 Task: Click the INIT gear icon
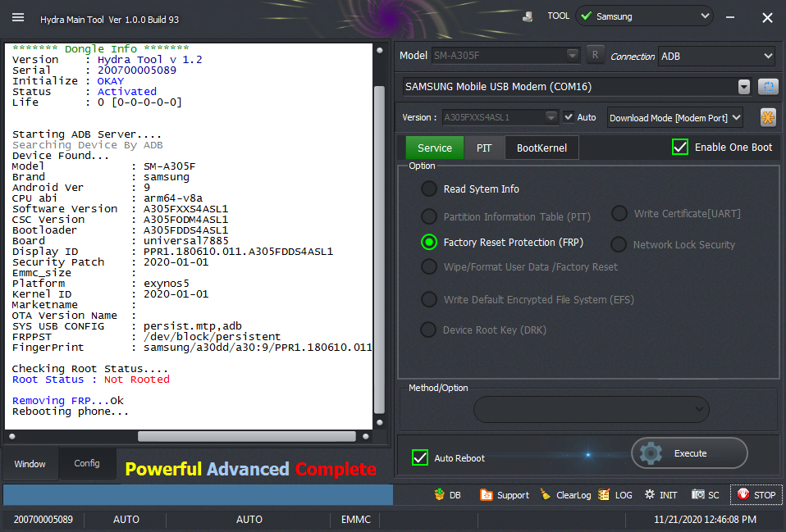pyautogui.click(x=650, y=495)
